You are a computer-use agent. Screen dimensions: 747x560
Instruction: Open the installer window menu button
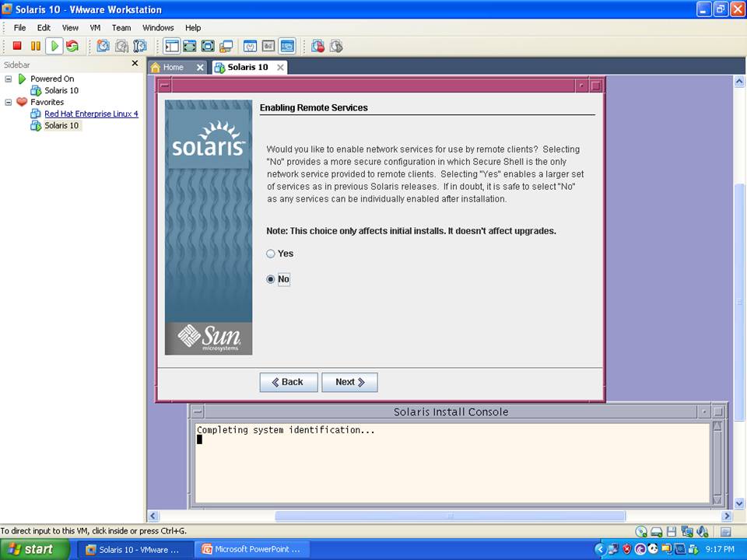click(x=164, y=86)
